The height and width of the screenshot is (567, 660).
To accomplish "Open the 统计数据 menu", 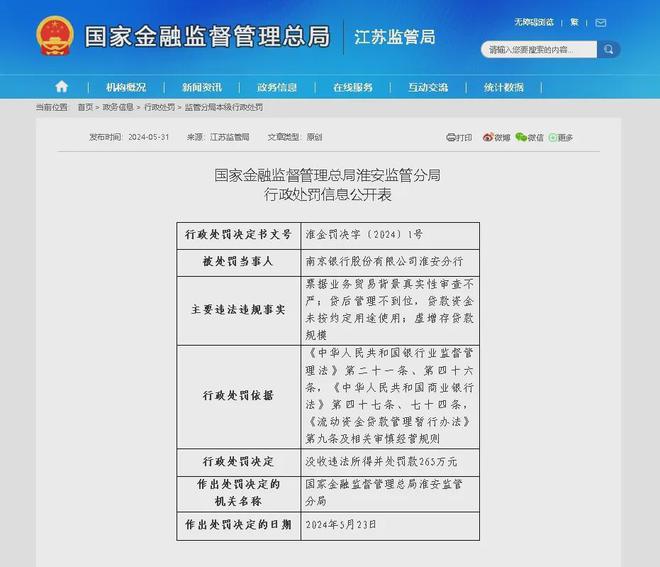I will point(504,87).
